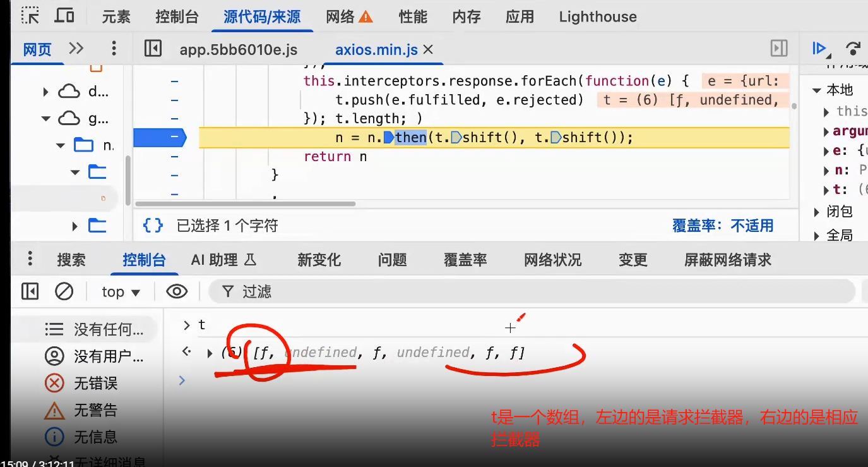The height and width of the screenshot is (467, 868).
Task: Expand the d... cloud domain node
Action: 45,92
